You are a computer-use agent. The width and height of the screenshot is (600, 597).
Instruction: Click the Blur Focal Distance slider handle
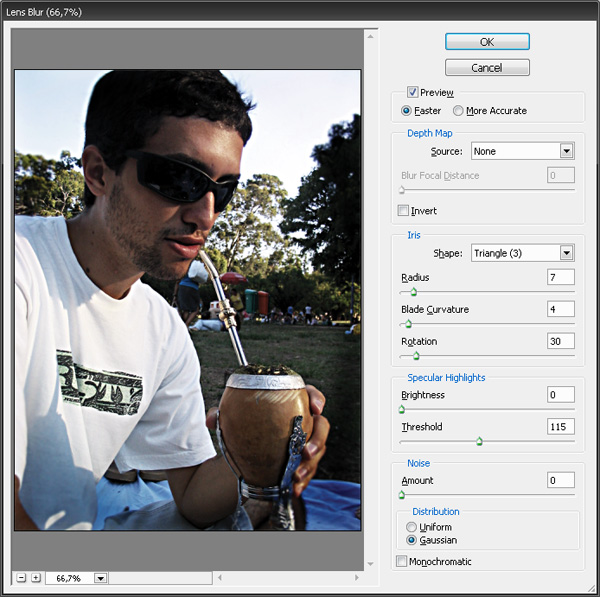click(x=401, y=190)
